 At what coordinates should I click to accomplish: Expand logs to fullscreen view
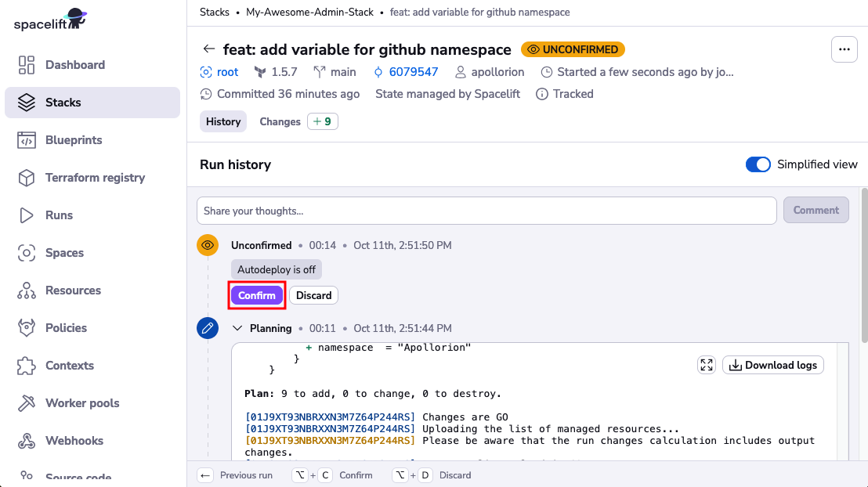706,365
